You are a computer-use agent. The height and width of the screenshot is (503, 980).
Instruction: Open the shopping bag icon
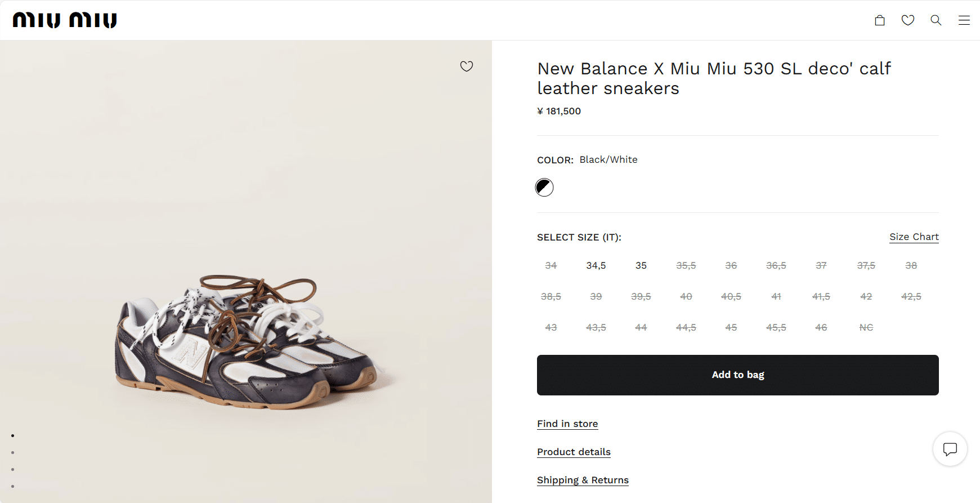(x=880, y=20)
